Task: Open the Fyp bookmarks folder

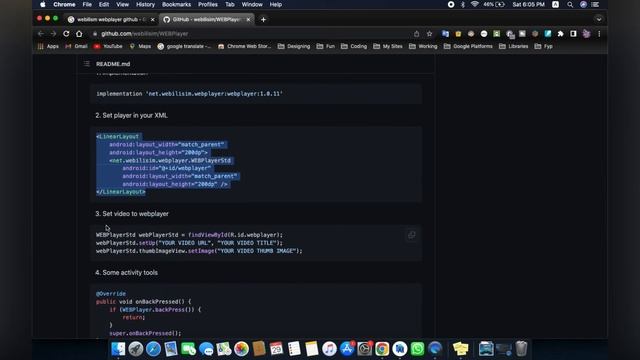Action: tap(544, 47)
